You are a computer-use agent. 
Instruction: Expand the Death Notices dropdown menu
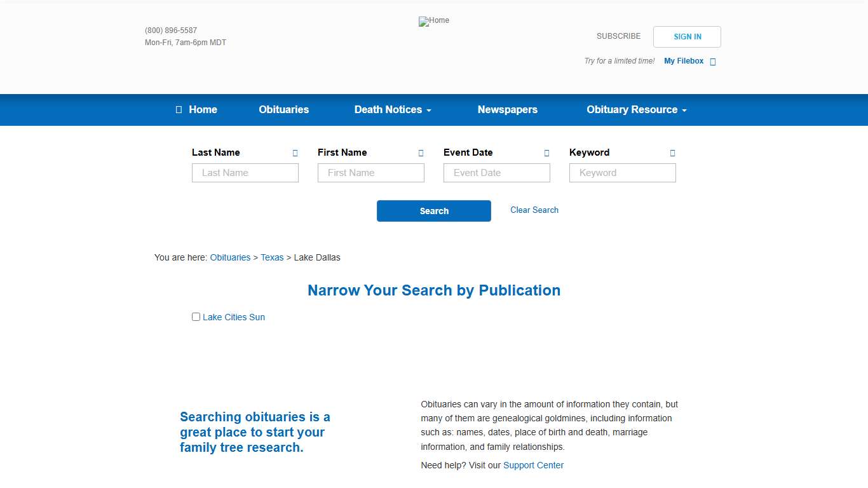[392, 110]
